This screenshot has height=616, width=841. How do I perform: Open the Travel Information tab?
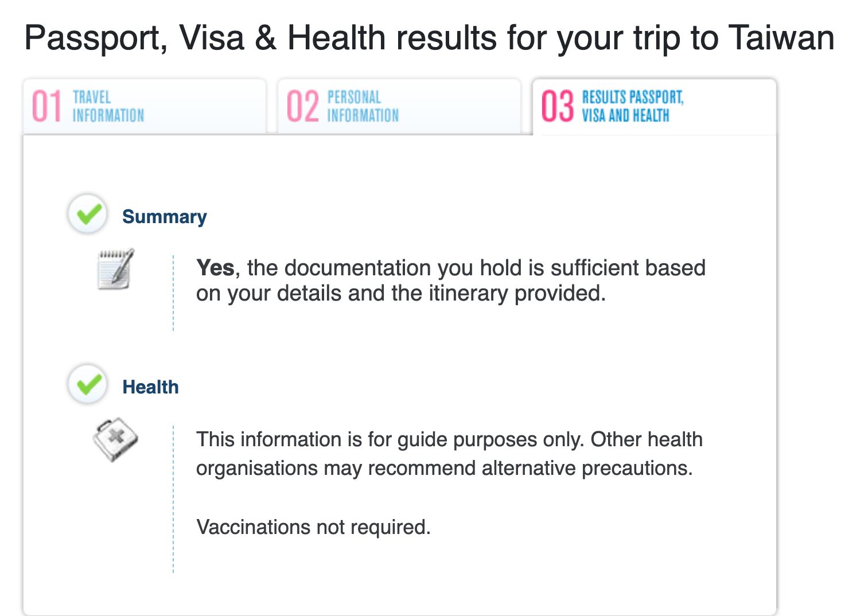(108, 107)
